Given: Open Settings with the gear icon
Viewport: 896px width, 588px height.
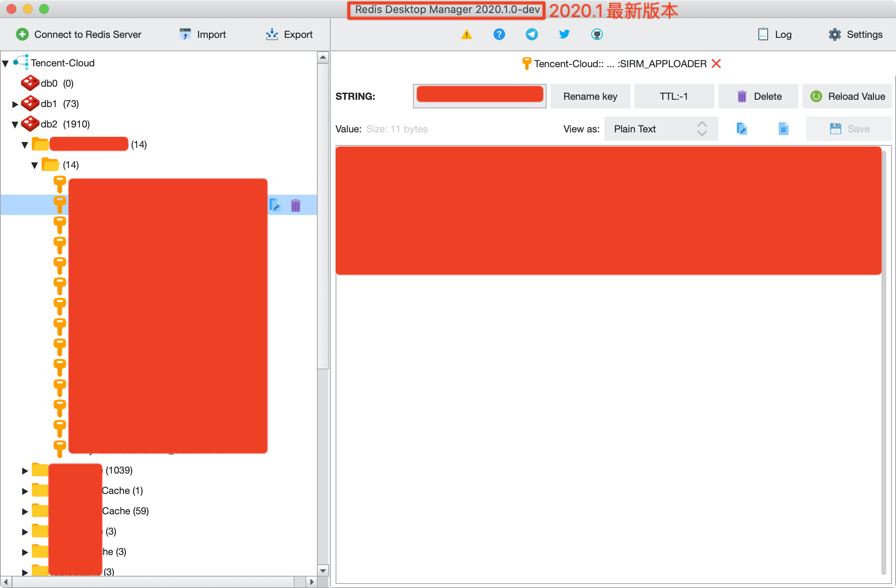Looking at the screenshot, I should tap(855, 35).
